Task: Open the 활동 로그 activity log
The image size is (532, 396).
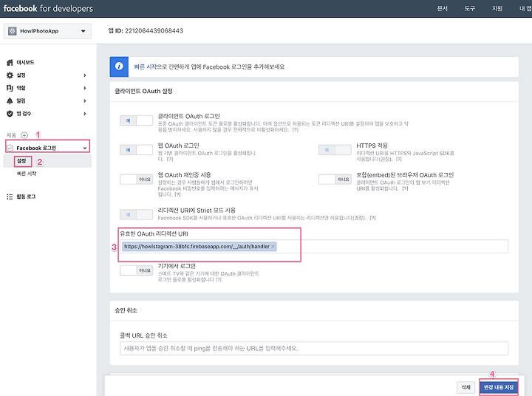Action: (26, 197)
